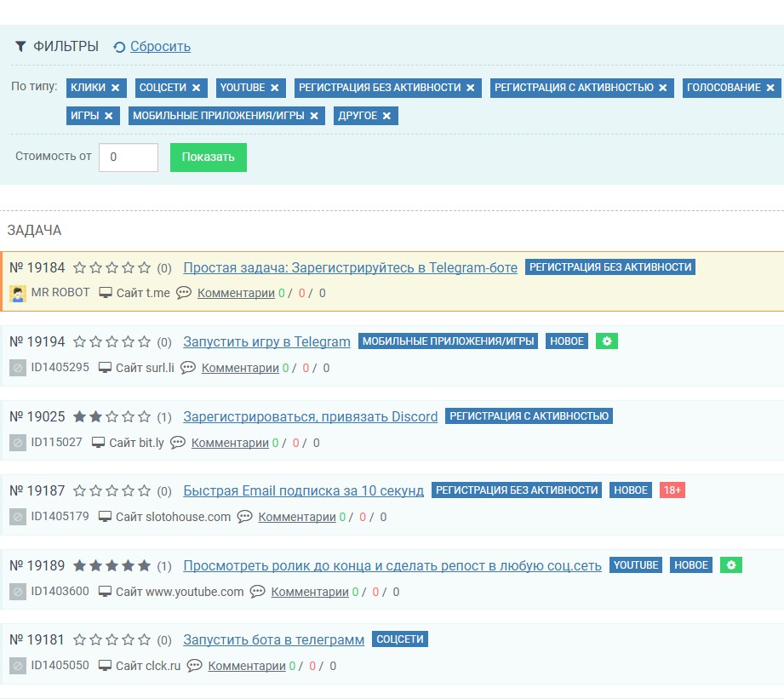The height and width of the screenshot is (699, 784).
Task: Open task Запустить бота в телеграмм
Action: (x=273, y=640)
